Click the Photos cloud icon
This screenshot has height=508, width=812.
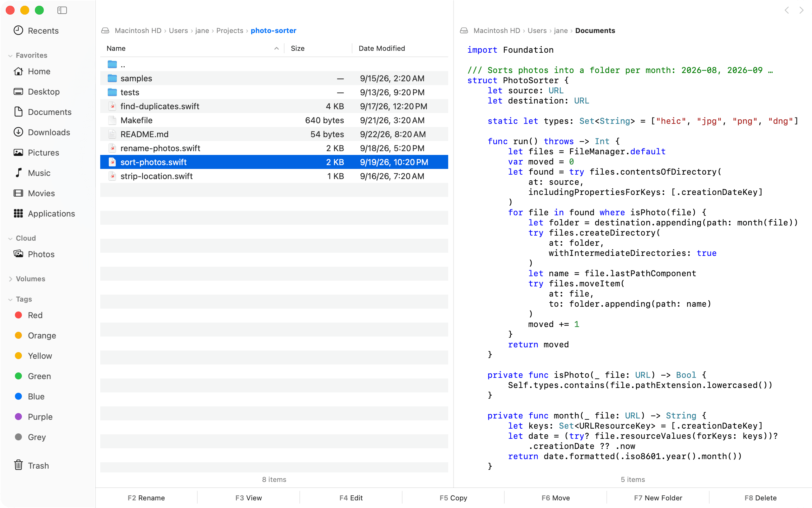(x=18, y=254)
